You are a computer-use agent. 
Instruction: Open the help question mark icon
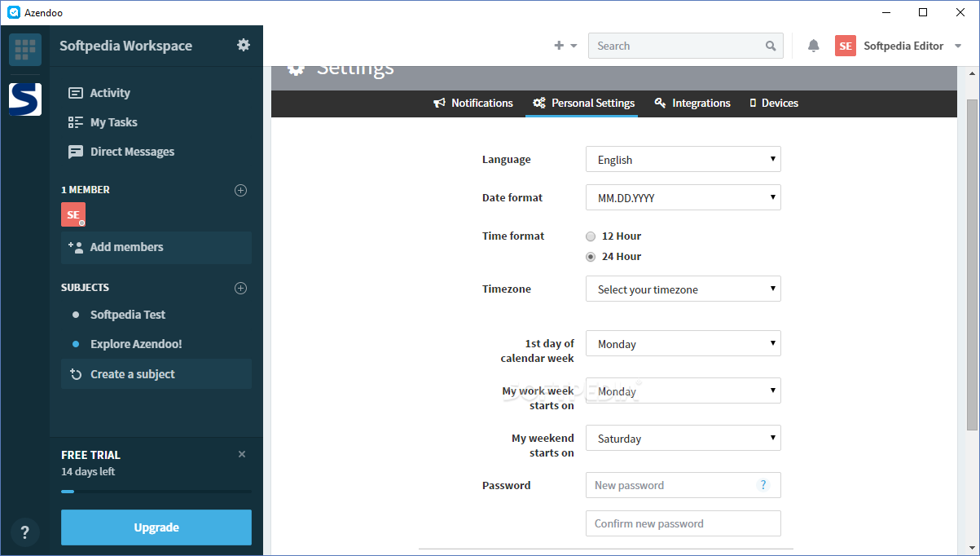pos(25,532)
